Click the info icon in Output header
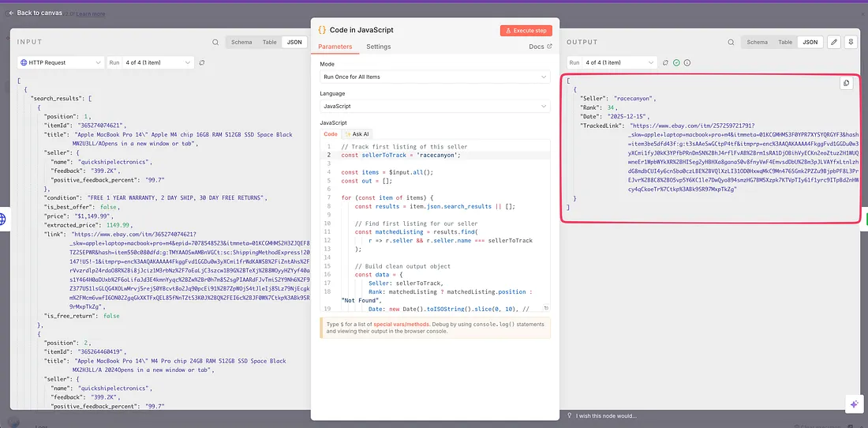This screenshot has width=868, height=428. (x=687, y=62)
